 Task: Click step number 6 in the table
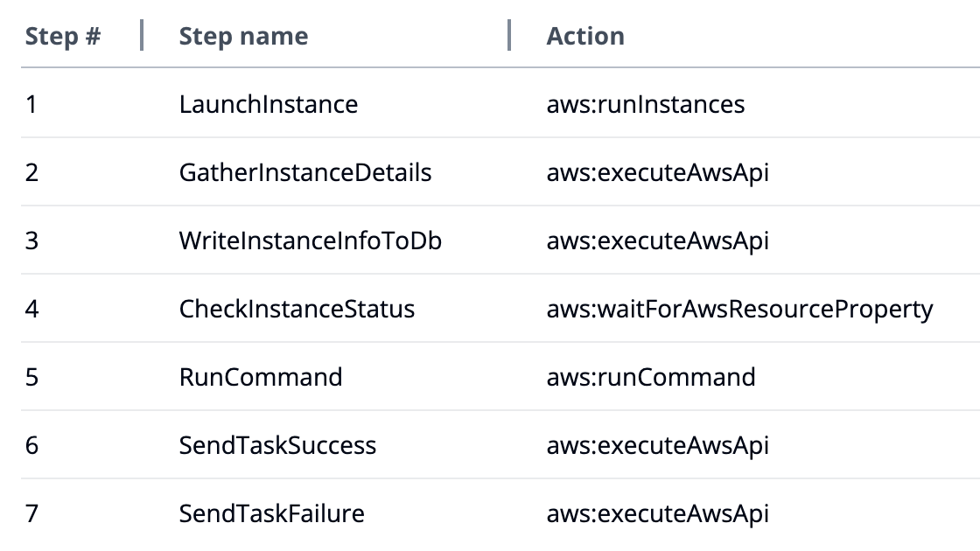point(32,446)
